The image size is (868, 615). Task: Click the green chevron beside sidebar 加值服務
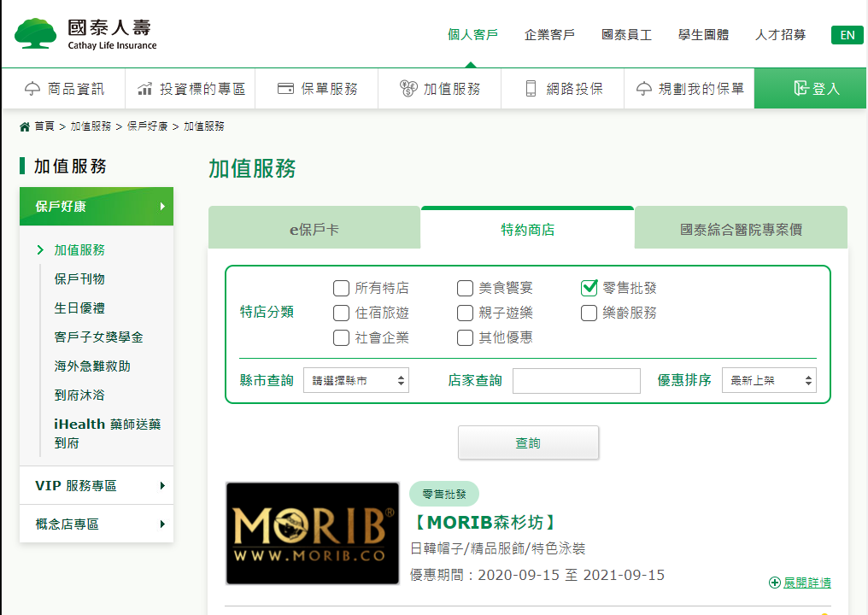tap(40, 249)
